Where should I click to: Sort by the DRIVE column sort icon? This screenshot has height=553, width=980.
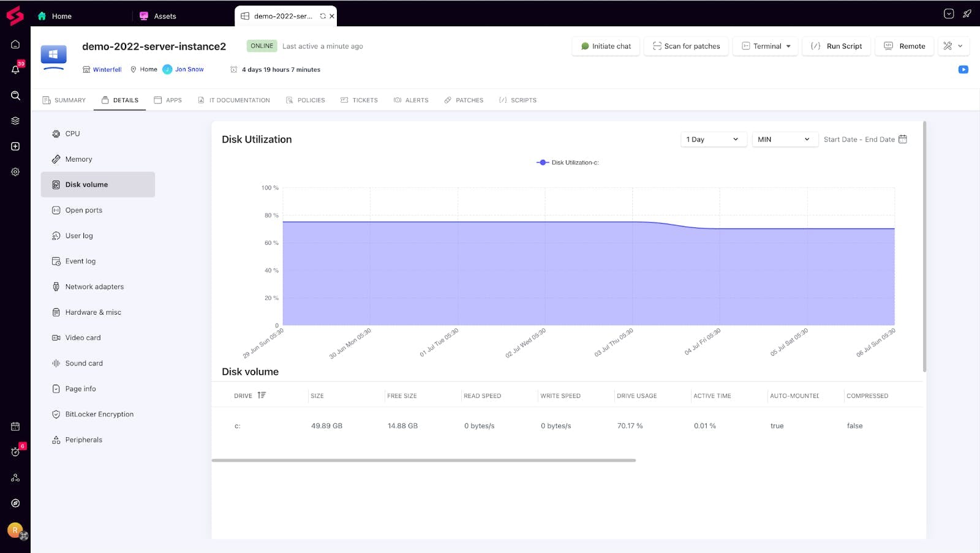[262, 395]
